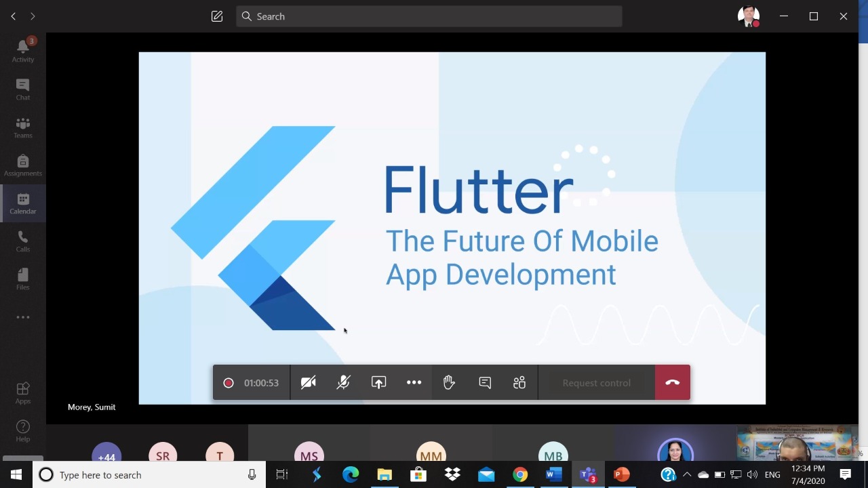The width and height of the screenshot is (868, 488).
Task: Open the Activity notifications bell
Action: pyautogui.click(x=22, y=51)
